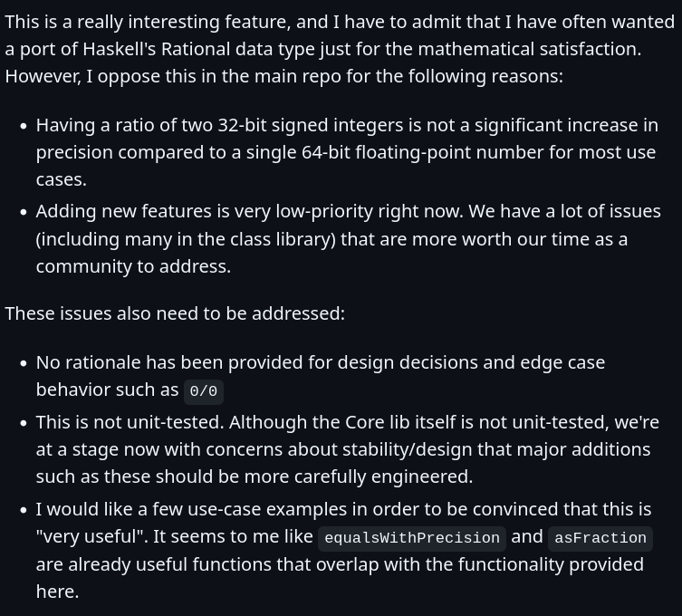The image size is (682, 616).
Task: Click the asFraction code snippet
Action: pyautogui.click(x=600, y=538)
